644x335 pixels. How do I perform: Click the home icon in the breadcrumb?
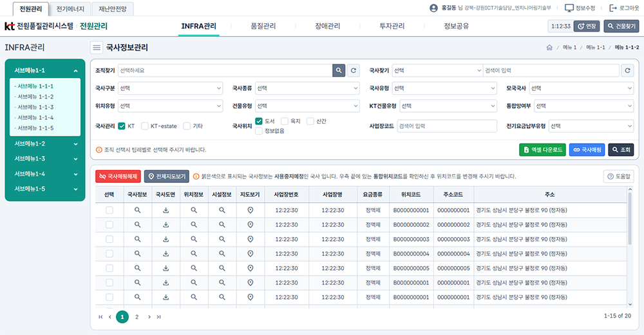(549, 48)
